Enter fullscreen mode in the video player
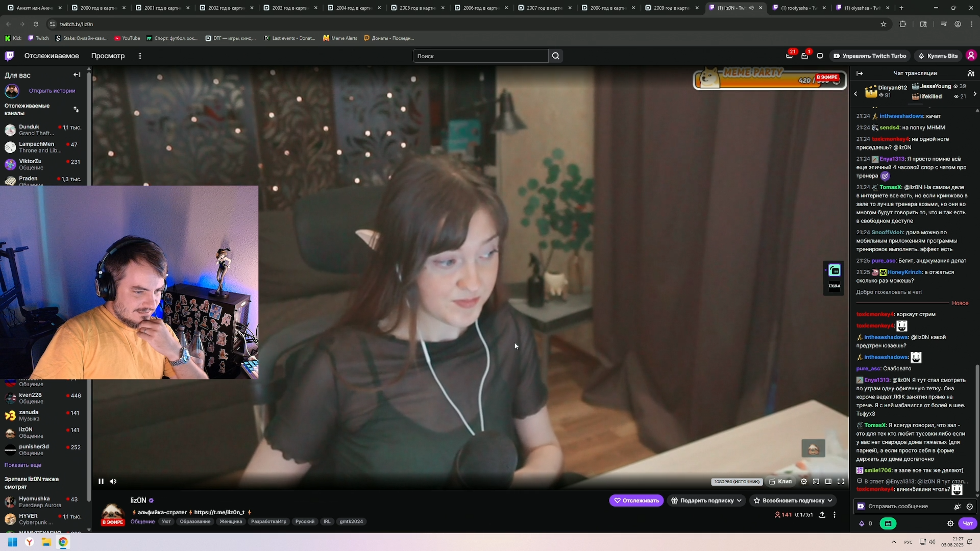980x551 pixels. (x=841, y=481)
